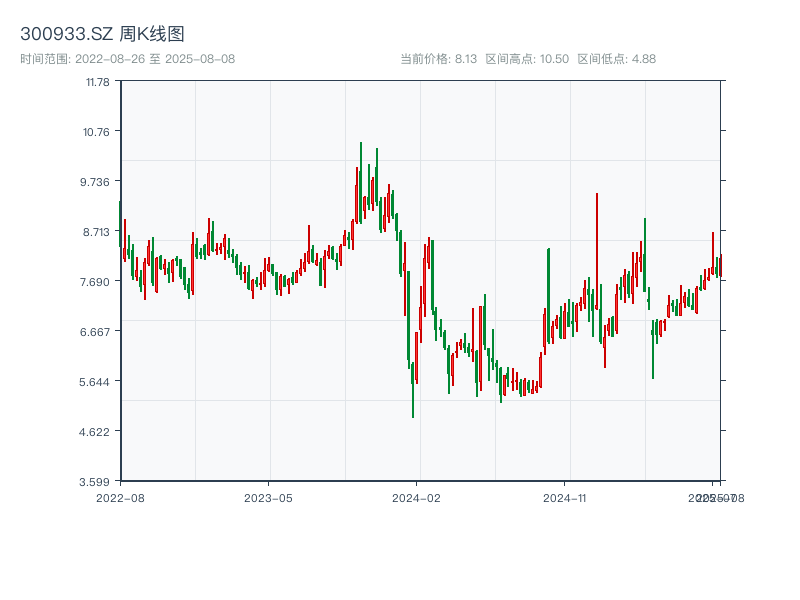This screenshot has height=600, width=800.
Task: Click y-axis value 7.690
Action: 94,282
